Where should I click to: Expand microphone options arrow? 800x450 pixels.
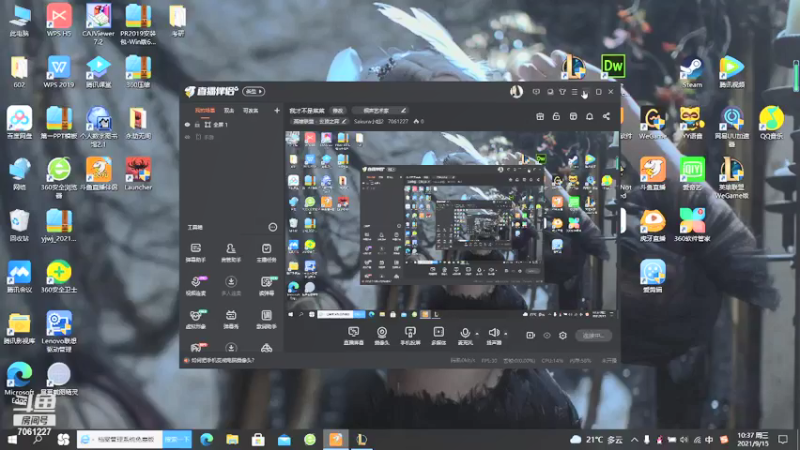tap(477, 334)
